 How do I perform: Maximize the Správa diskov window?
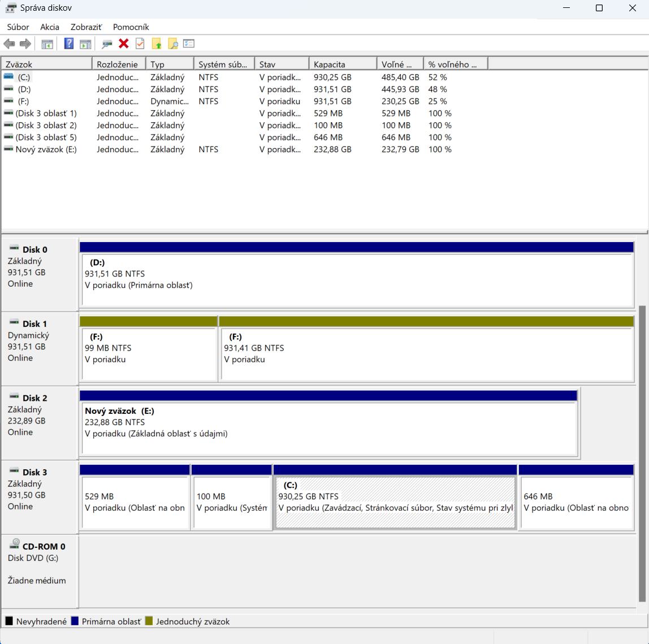point(599,8)
